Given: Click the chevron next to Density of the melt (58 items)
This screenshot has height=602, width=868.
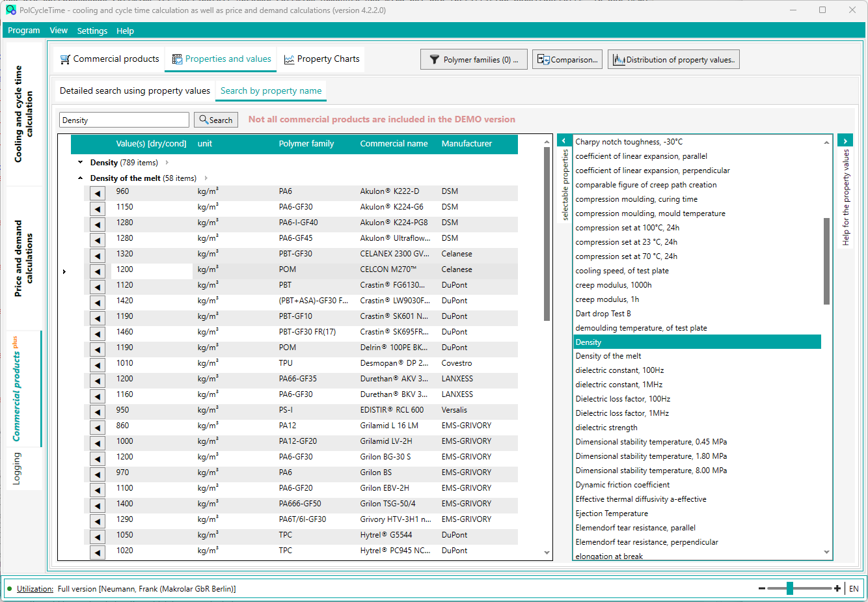Looking at the screenshot, I should pyautogui.click(x=206, y=178).
